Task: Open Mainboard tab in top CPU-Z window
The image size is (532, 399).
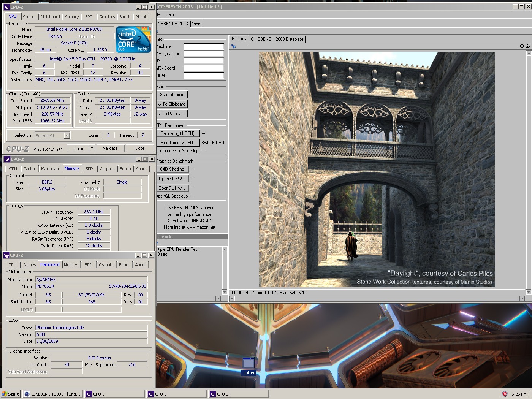Action: [50, 17]
